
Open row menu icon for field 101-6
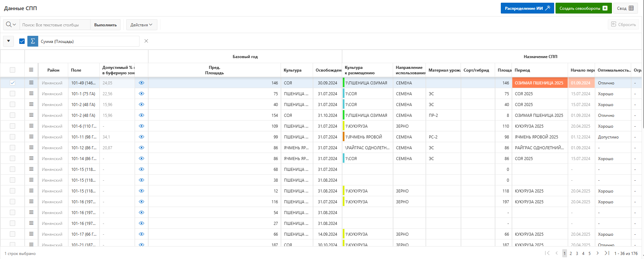(31, 126)
